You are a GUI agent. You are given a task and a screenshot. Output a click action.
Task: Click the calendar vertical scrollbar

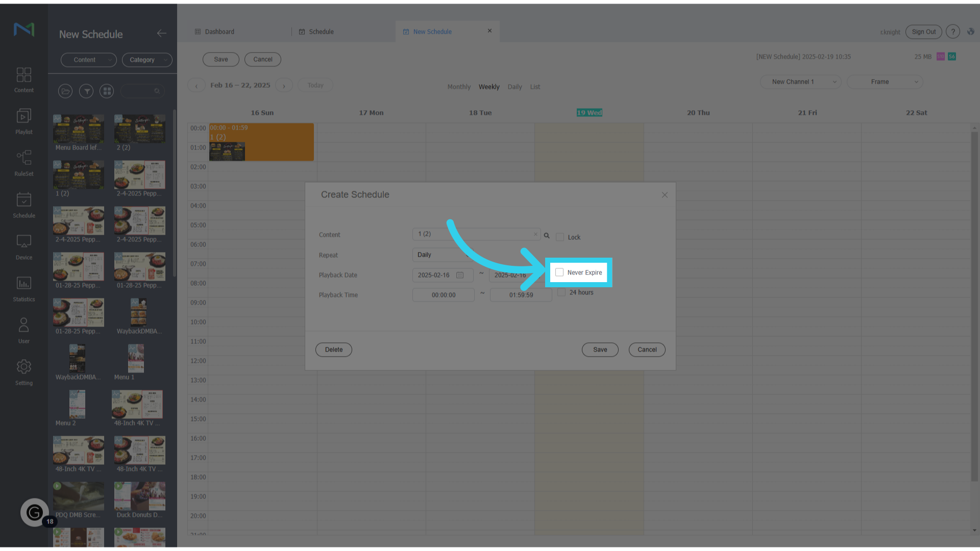tap(974, 306)
